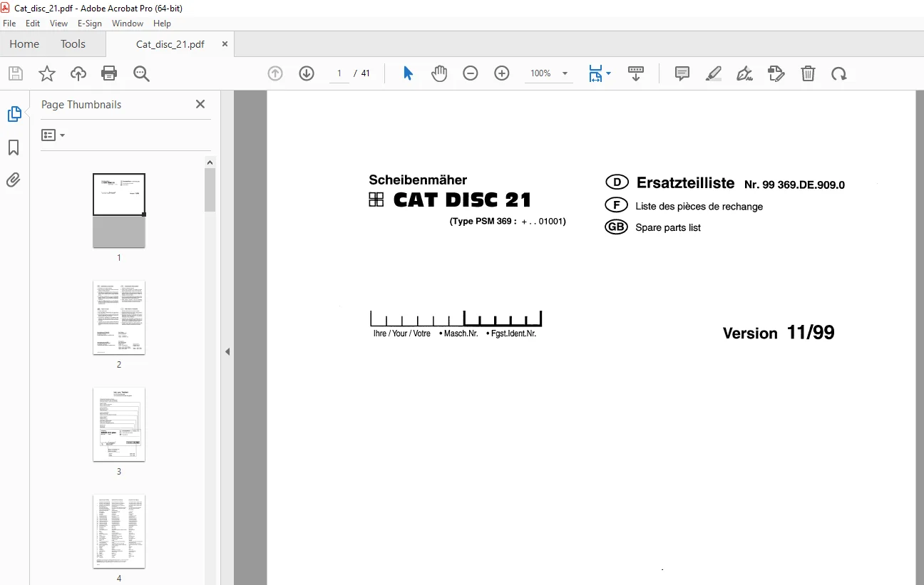The height and width of the screenshot is (585, 924).
Task: Click the Delete page trash icon
Action: 808,73
